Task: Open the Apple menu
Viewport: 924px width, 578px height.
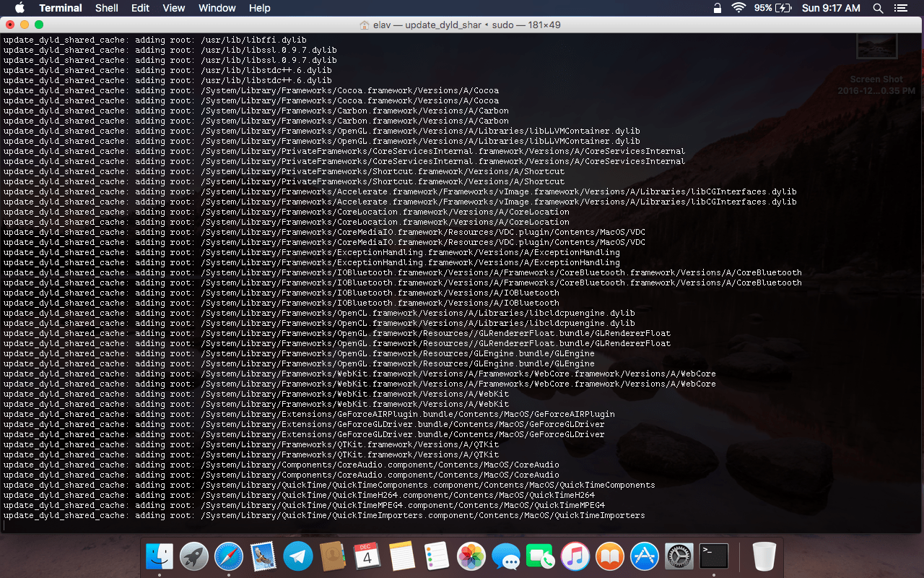Action: click(x=19, y=8)
